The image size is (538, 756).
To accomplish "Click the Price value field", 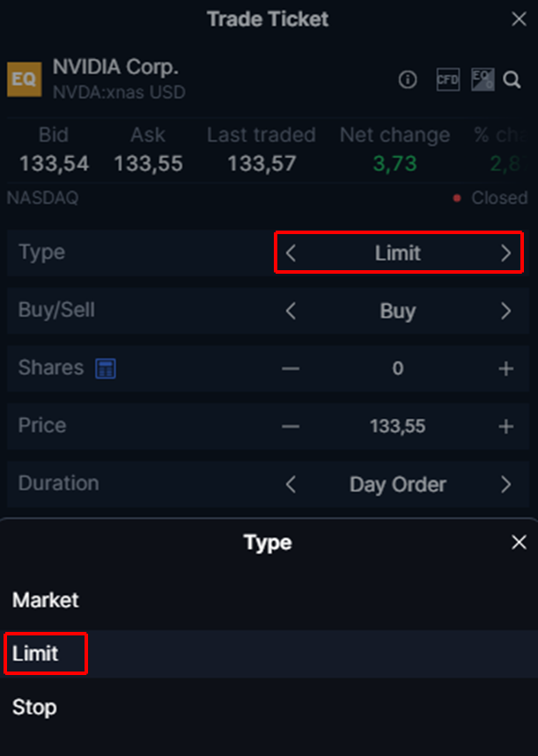I will click(x=397, y=427).
